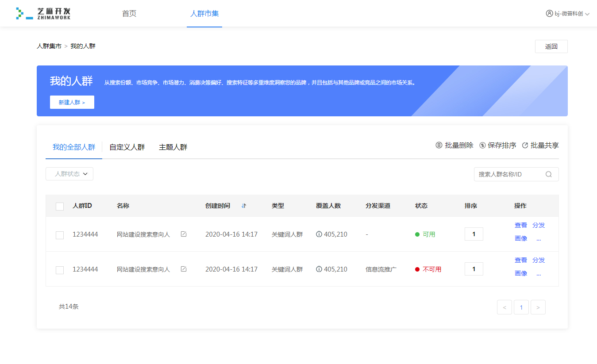597x364 pixels.
Task: Click the 批量删除 text label
Action: (x=459, y=146)
